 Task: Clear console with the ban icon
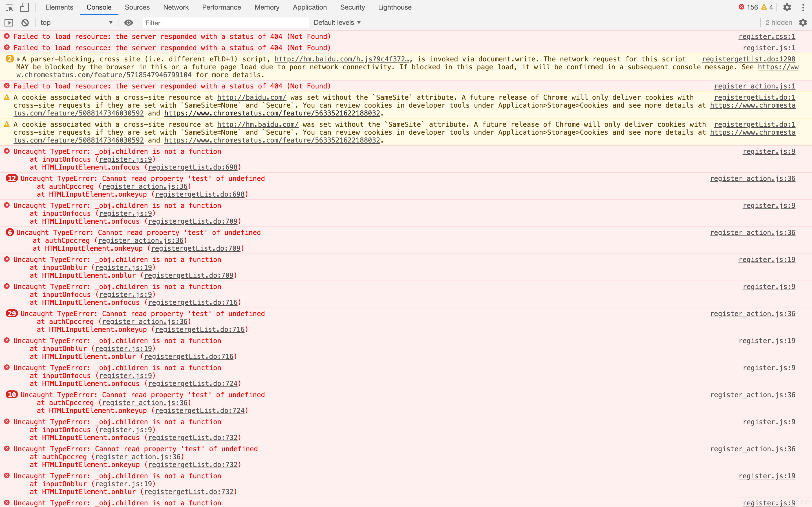25,23
